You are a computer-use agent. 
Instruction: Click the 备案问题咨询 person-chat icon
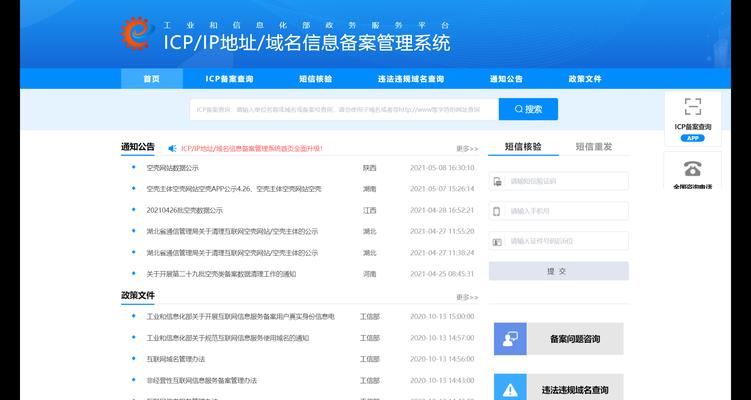pyautogui.click(x=510, y=339)
